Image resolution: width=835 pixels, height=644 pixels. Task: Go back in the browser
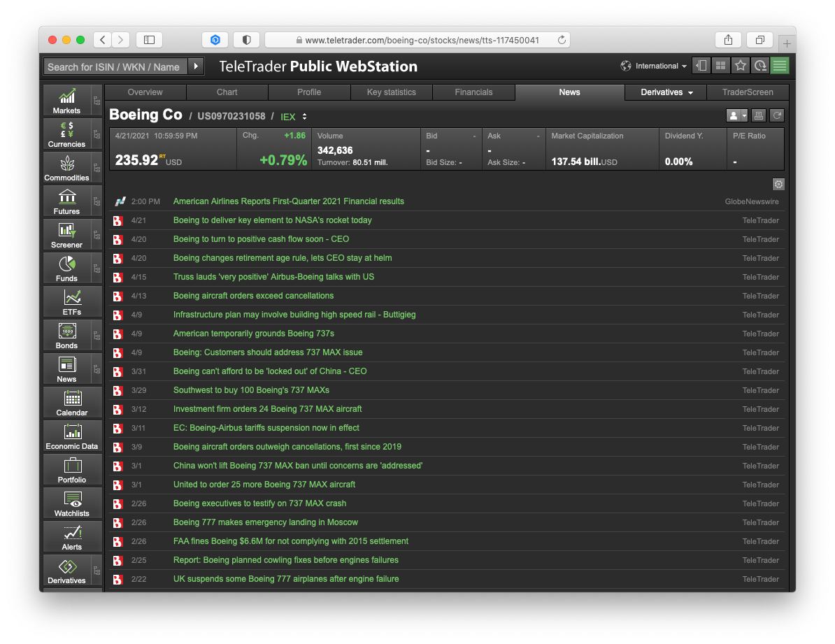[103, 40]
